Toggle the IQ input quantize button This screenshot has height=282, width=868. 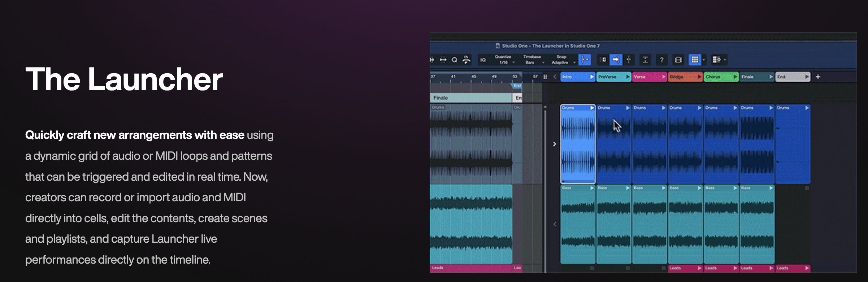[483, 60]
